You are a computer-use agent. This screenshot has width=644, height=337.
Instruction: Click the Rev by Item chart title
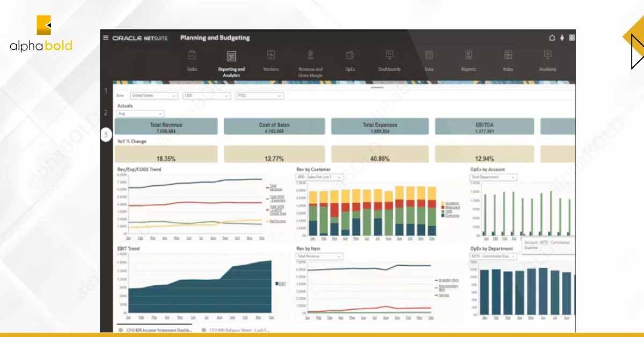(309, 249)
